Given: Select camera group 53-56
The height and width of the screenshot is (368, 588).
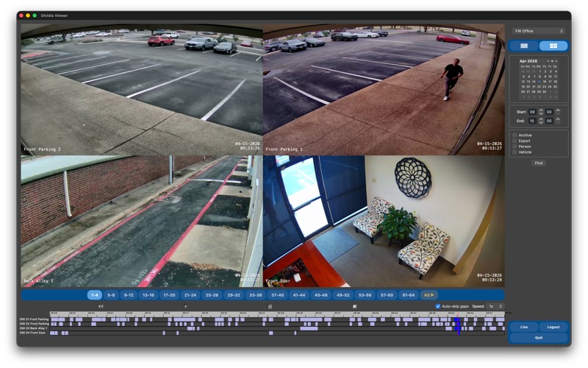Looking at the screenshot, I should pos(365,295).
